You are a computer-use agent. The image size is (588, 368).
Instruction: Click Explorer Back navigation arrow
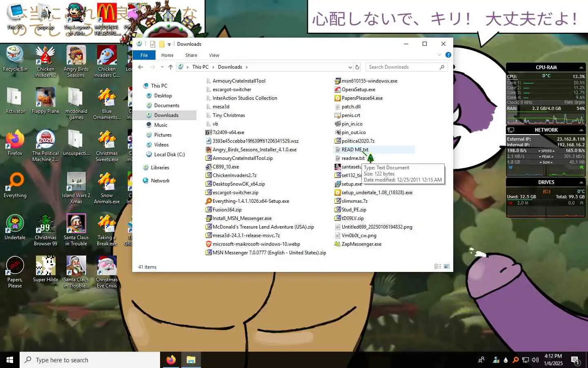click(140, 67)
